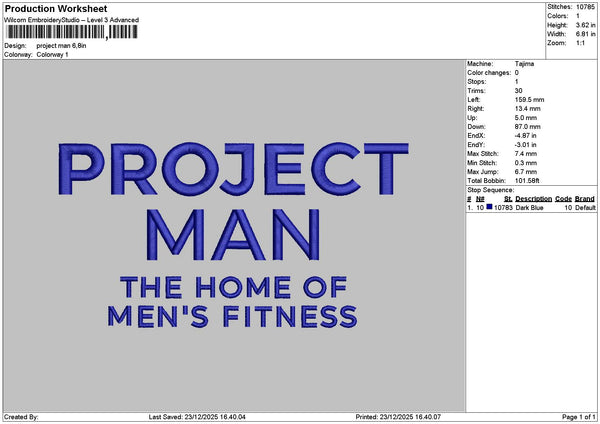Click the Min Stitch value "0.3 mm"

coord(526,163)
